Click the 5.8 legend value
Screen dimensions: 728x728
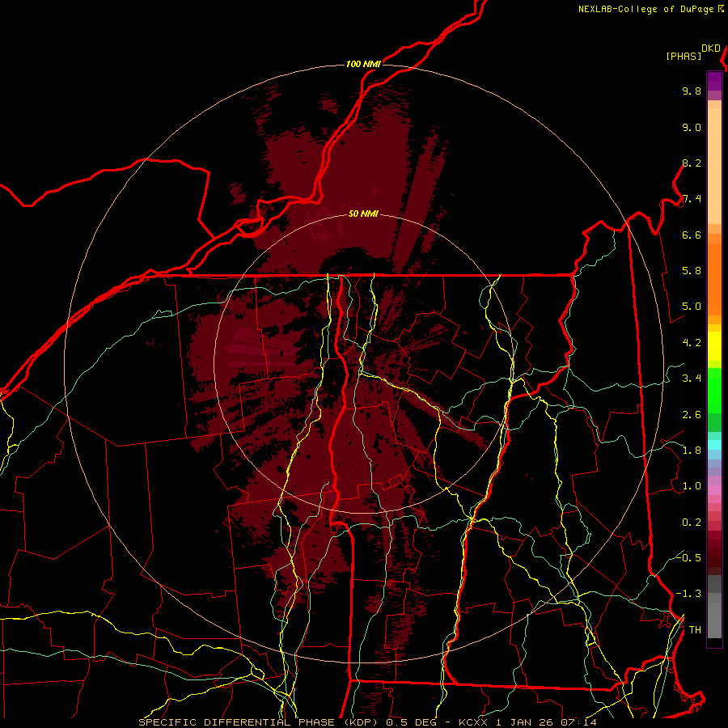coord(692,271)
